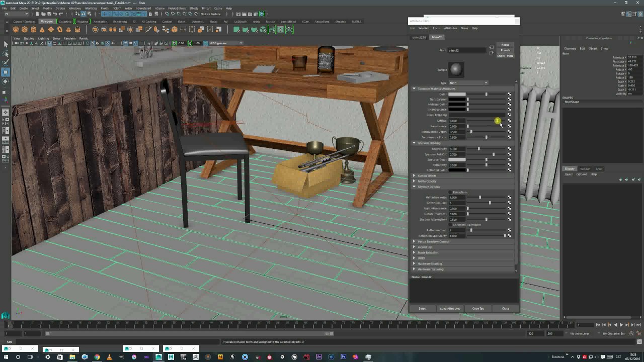Open map button for Eccentricity attribute
The height and width of the screenshot is (362, 644).
[x=509, y=149]
